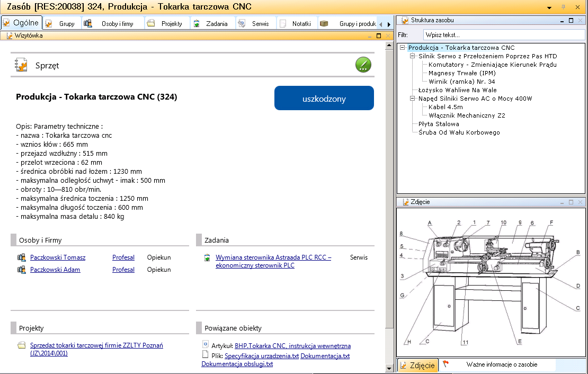Open the Ważne informacje o zasobie tab
588x374 pixels.
click(496, 364)
